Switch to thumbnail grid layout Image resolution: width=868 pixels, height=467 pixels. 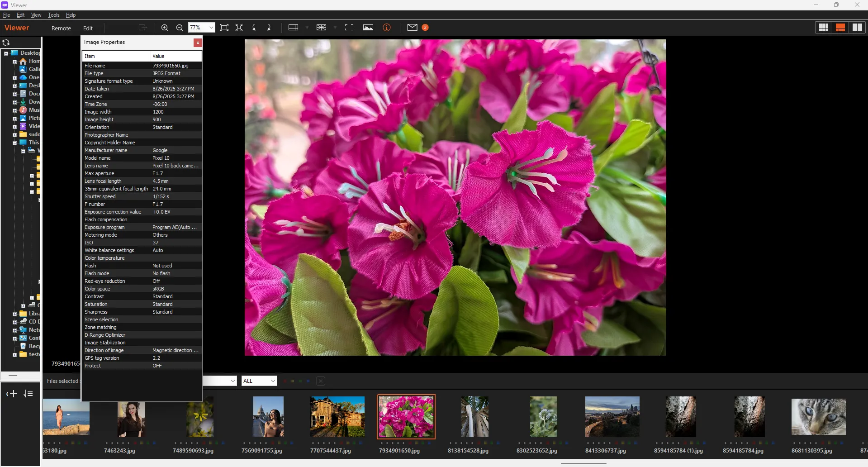pos(823,27)
